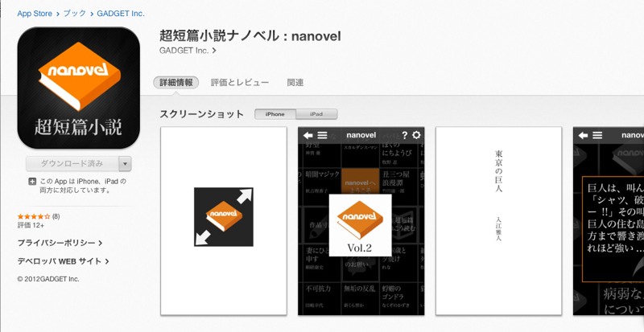The height and width of the screenshot is (332, 644).
Task: Open プライバシーポリシー link
Action: click(60, 243)
